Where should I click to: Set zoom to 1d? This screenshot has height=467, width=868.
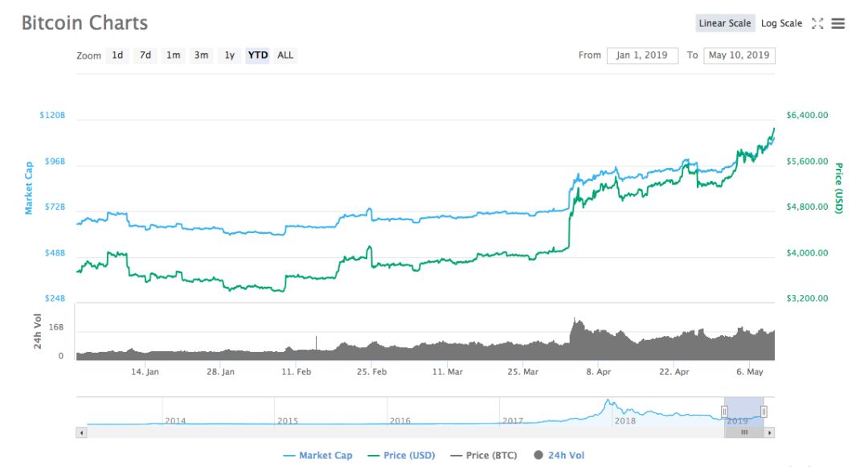pyautogui.click(x=117, y=55)
